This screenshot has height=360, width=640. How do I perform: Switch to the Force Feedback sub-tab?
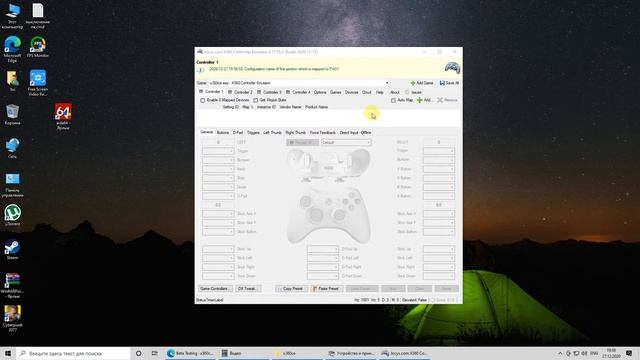322,133
